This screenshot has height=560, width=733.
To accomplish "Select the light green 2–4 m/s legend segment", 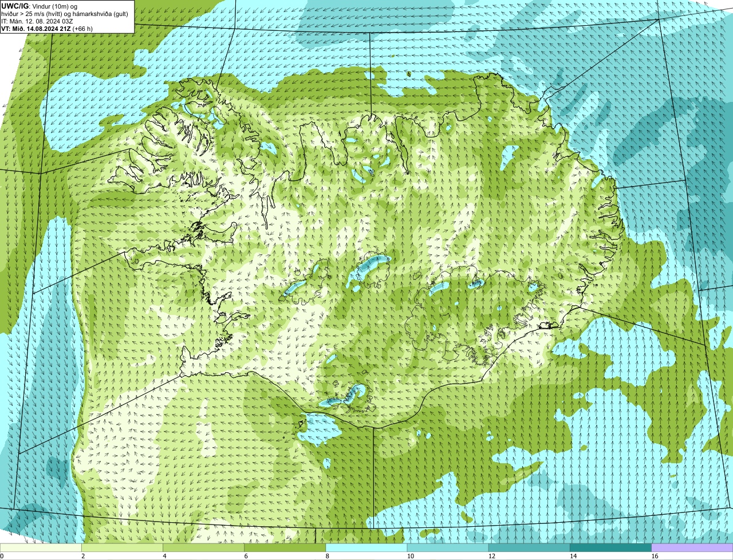I will pos(123,548).
